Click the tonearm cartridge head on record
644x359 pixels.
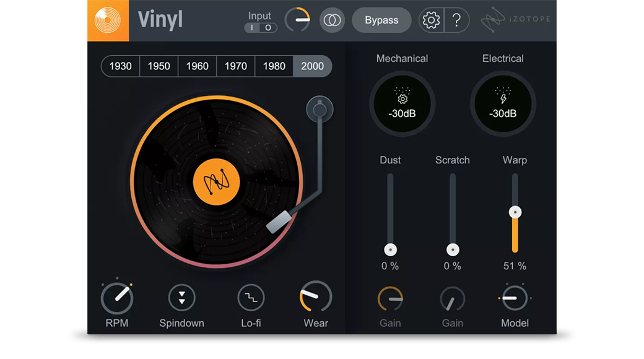280,222
